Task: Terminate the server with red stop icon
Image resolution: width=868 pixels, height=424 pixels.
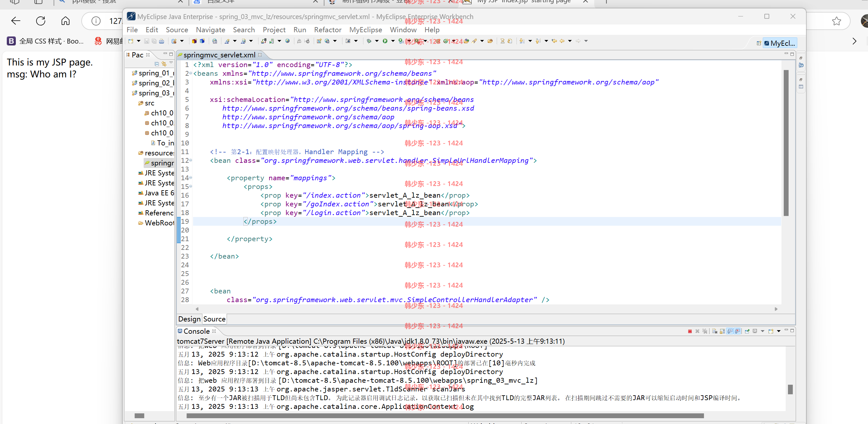Action: tap(690, 331)
